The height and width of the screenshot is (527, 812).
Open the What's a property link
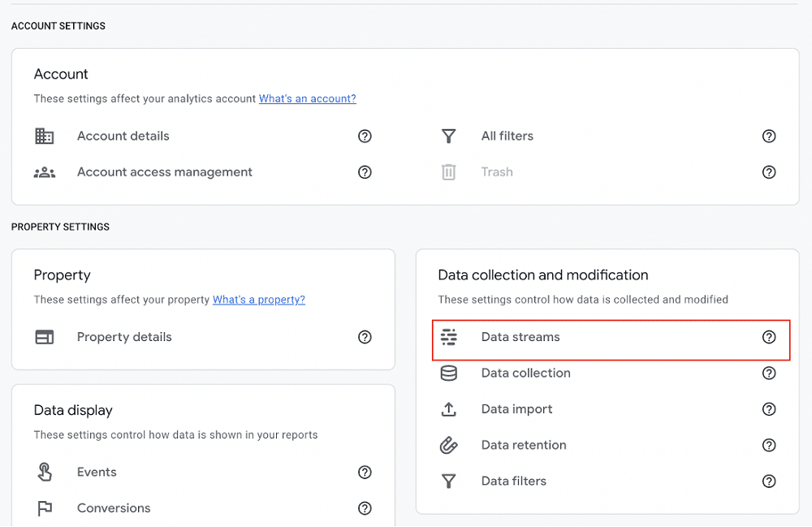coord(258,299)
